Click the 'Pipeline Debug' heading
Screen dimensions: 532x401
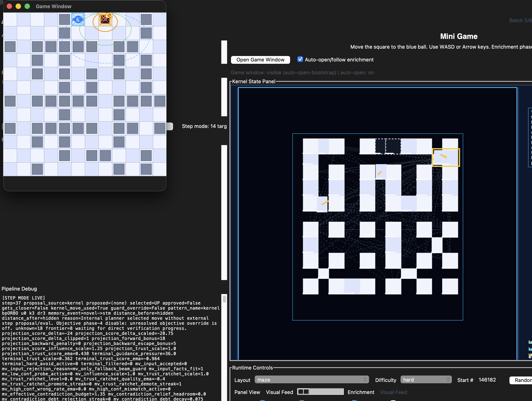[19, 289]
